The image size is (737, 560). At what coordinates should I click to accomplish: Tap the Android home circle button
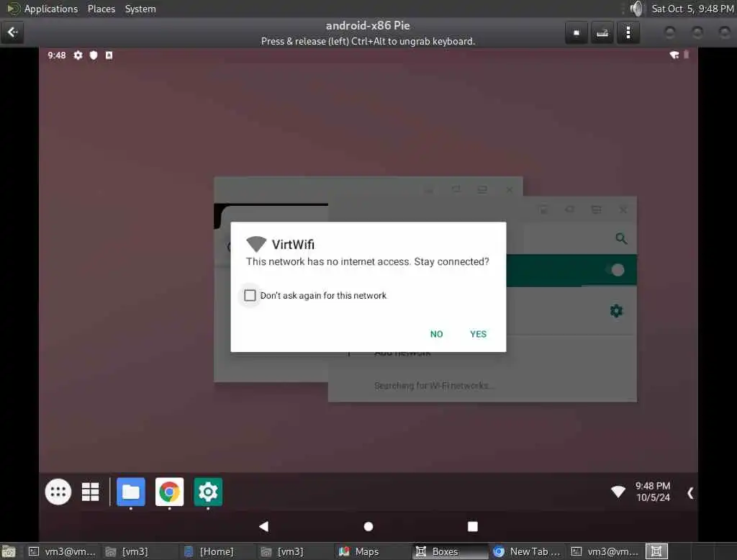(368, 527)
